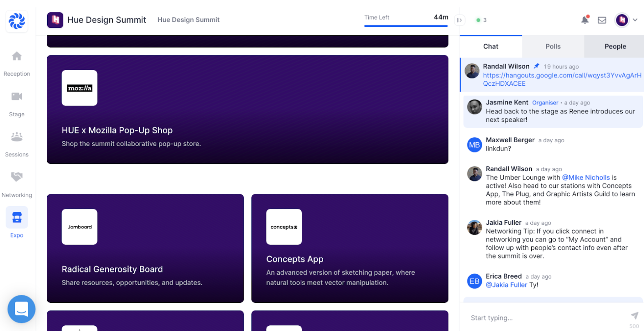Open the @Jakia Fuller mention
This screenshot has width=644, height=336.
507,285
